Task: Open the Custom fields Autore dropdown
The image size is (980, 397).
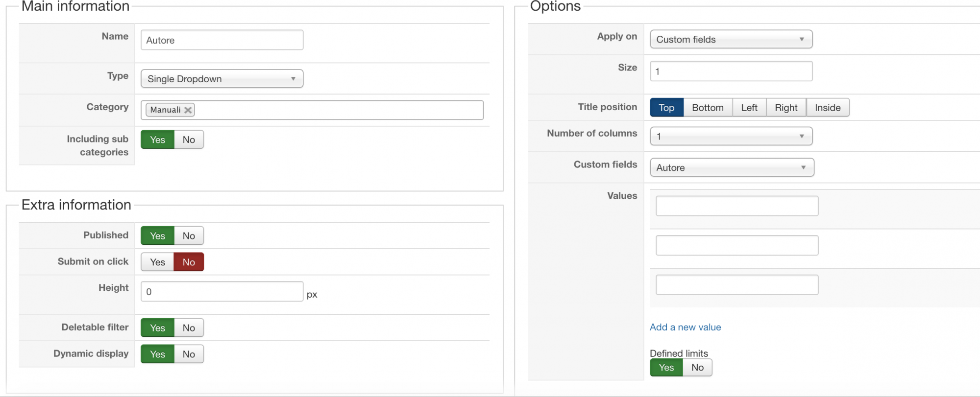Action: tap(732, 167)
